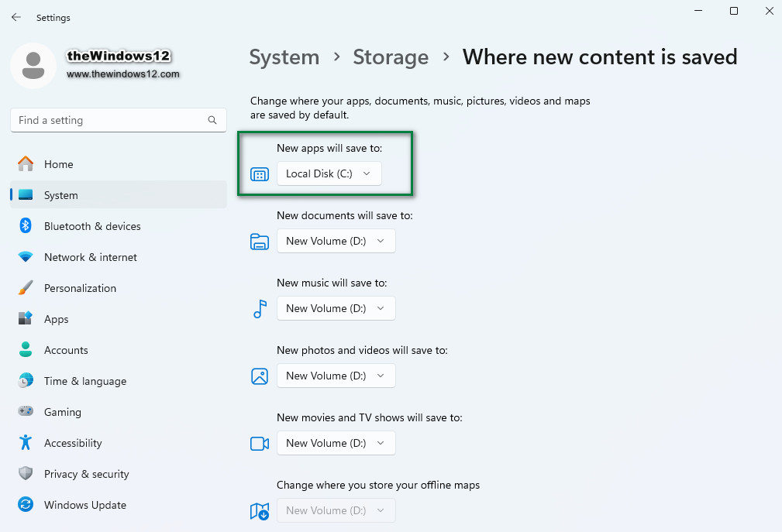Click the search magnifier icon
This screenshot has width=782, height=532.
(212, 120)
